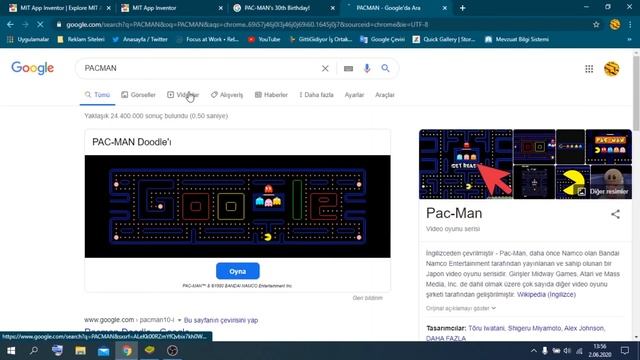Open 'Ayarlar' search settings
The image size is (640, 360).
[354, 95]
